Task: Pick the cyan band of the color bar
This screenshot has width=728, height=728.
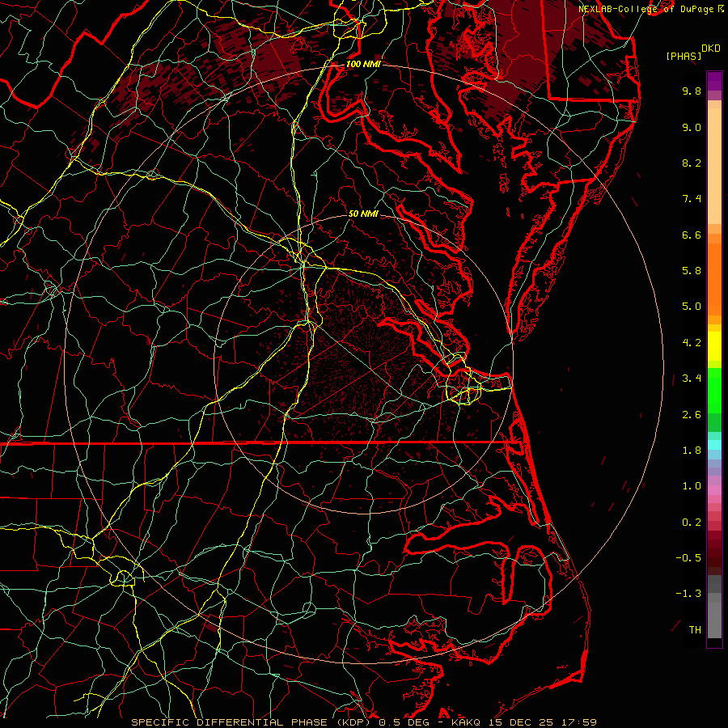Action: pyautogui.click(x=714, y=445)
